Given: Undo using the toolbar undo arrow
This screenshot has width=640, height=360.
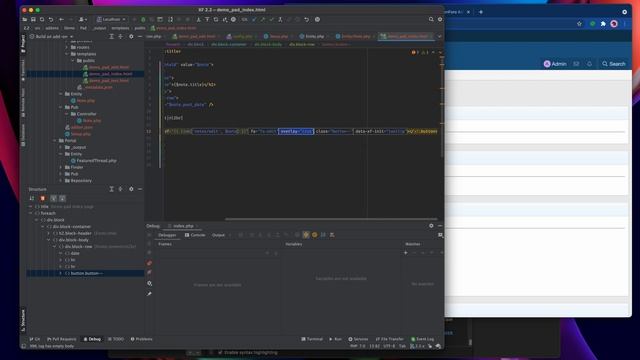Looking at the screenshot, I should click(51, 19).
